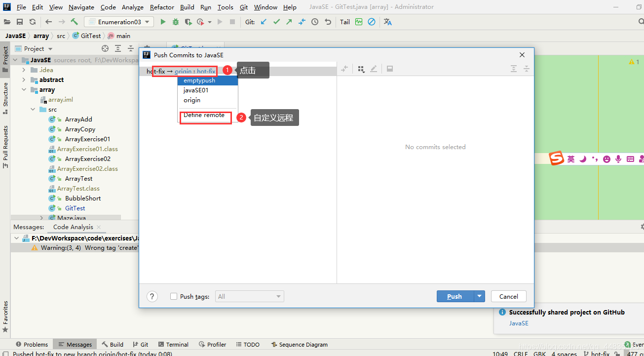Open the Structure side panel
This screenshot has height=356, width=644.
click(5, 98)
